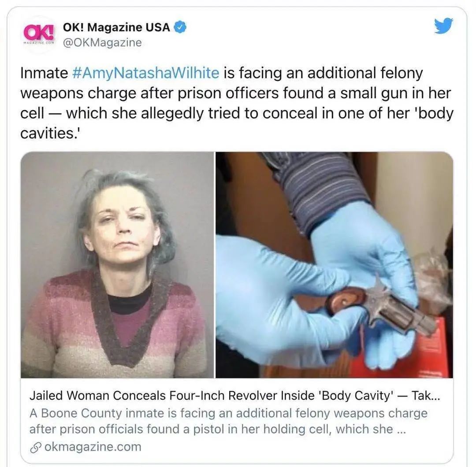This screenshot has height=467, width=476.
Task: Click the Twitter bird logo
Action: coord(443,26)
